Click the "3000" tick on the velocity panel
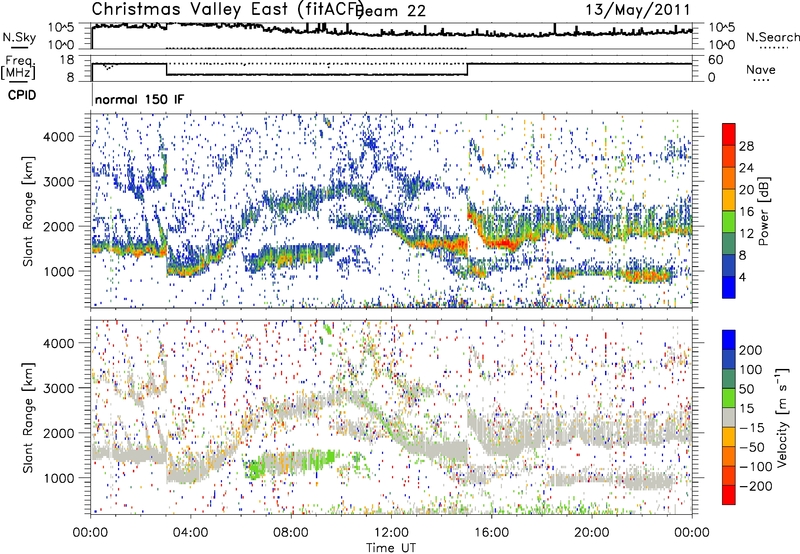The width and height of the screenshot is (800, 554). [x=58, y=388]
